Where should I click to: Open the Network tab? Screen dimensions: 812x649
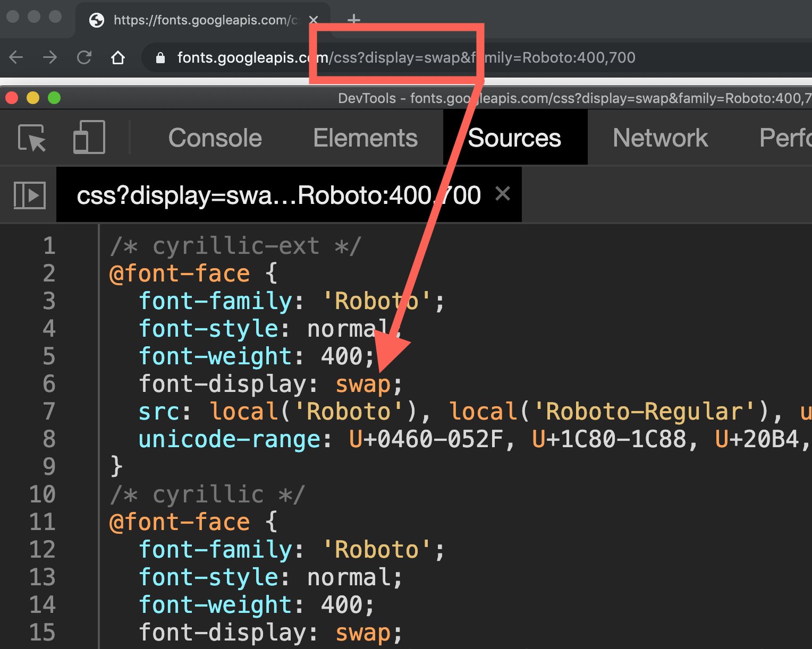click(x=660, y=138)
